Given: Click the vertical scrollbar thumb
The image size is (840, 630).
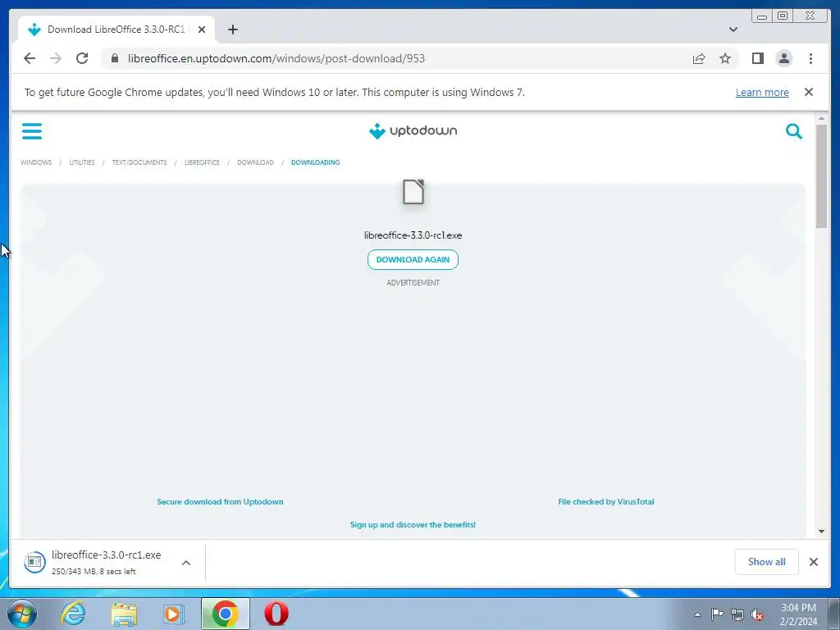Looking at the screenshot, I should click(821, 176).
